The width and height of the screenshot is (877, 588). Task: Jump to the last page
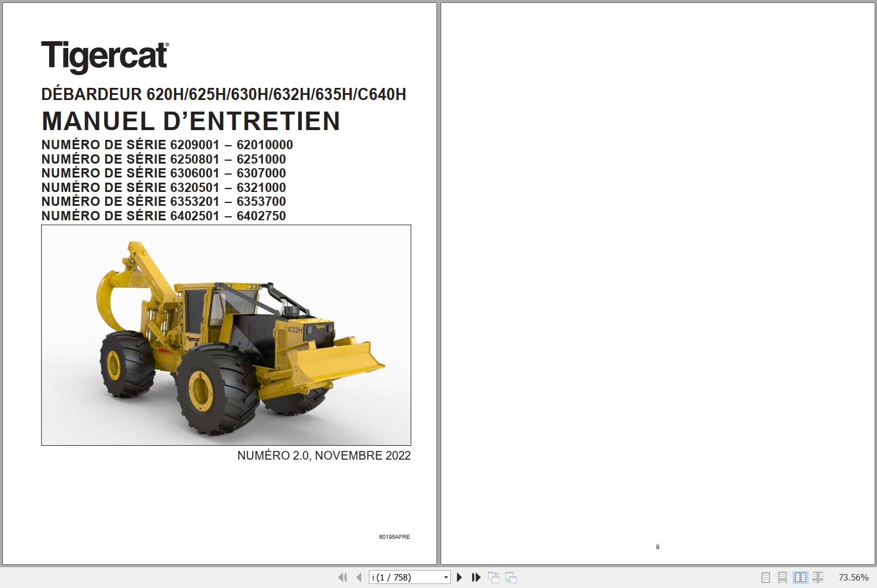[475, 577]
